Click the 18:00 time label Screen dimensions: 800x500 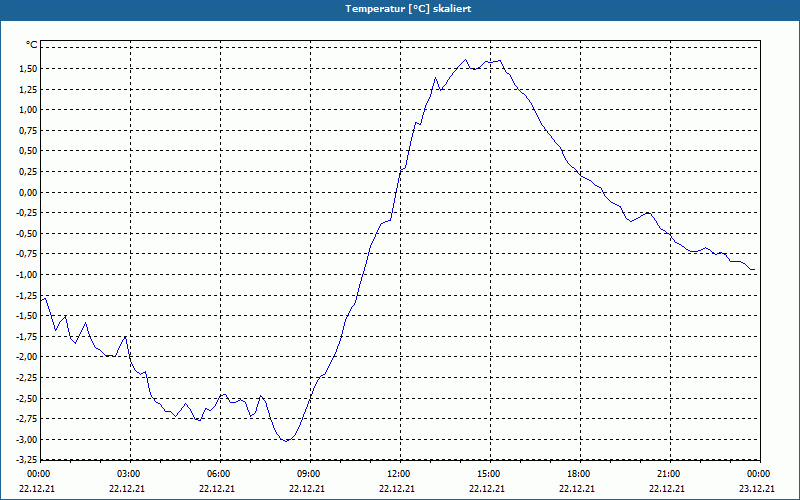580,474
